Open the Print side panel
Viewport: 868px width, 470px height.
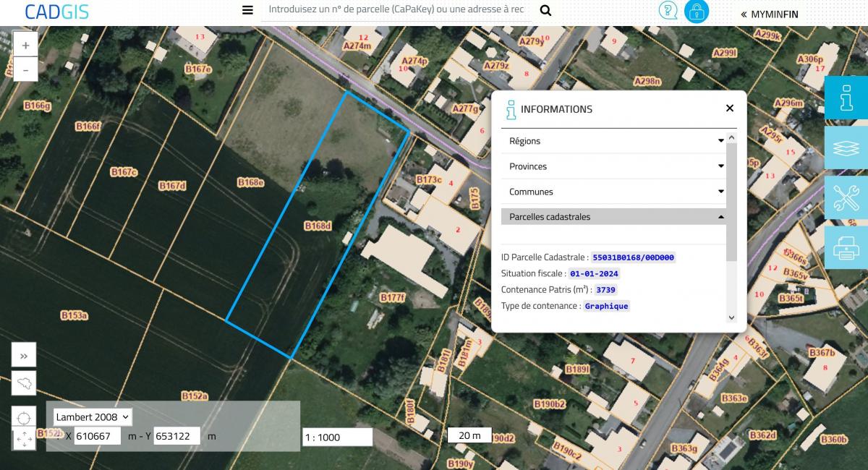click(x=846, y=248)
